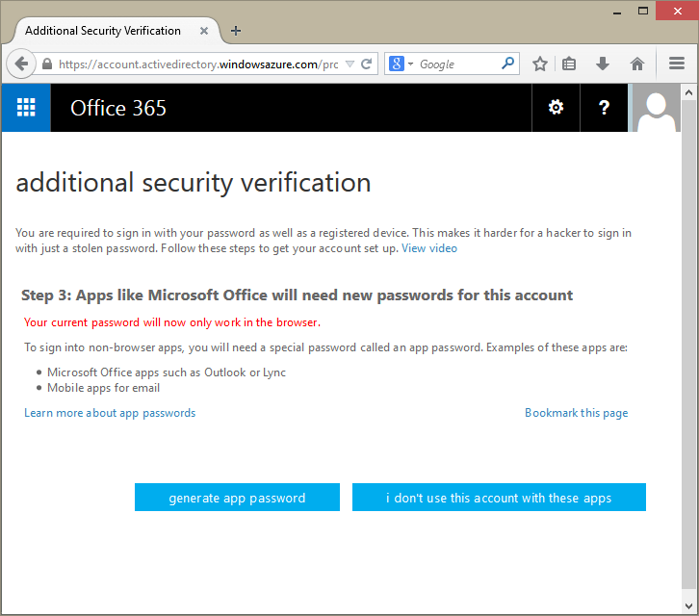699x616 pixels.
Task: Open the Office 365 settings gear
Action: [556, 107]
